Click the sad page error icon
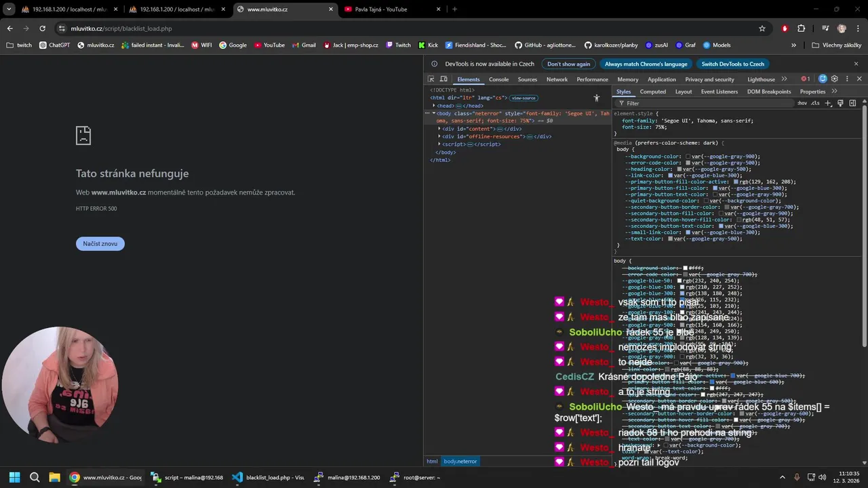Viewport: 868px width, 488px height. pos(83,136)
